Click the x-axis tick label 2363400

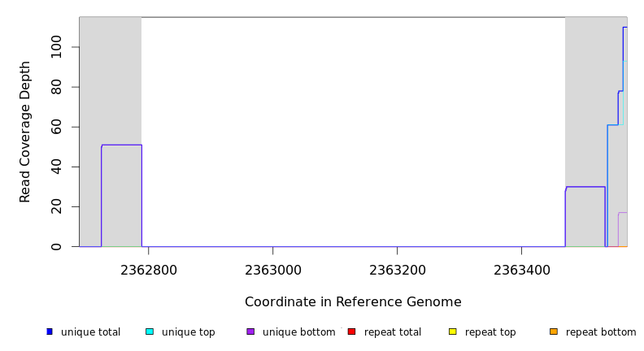click(521, 269)
